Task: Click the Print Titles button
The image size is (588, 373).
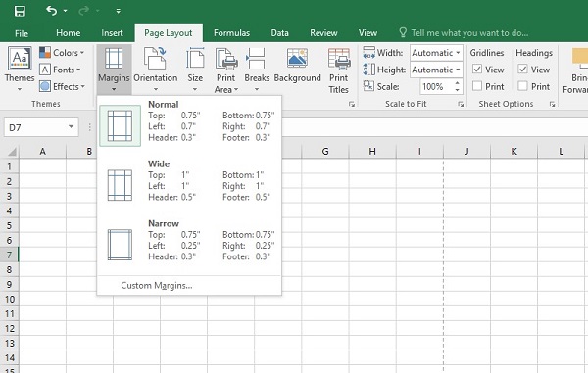Action: [x=339, y=70]
